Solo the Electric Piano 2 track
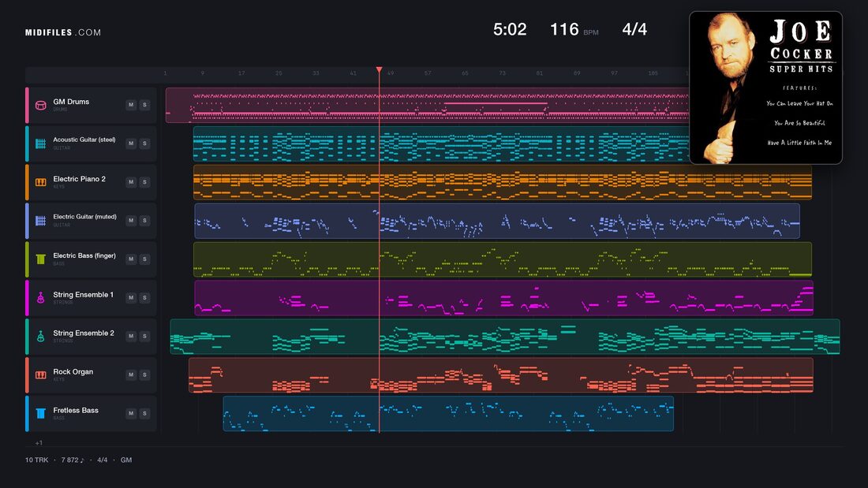This screenshot has height=488, width=868. pyautogui.click(x=144, y=182)
